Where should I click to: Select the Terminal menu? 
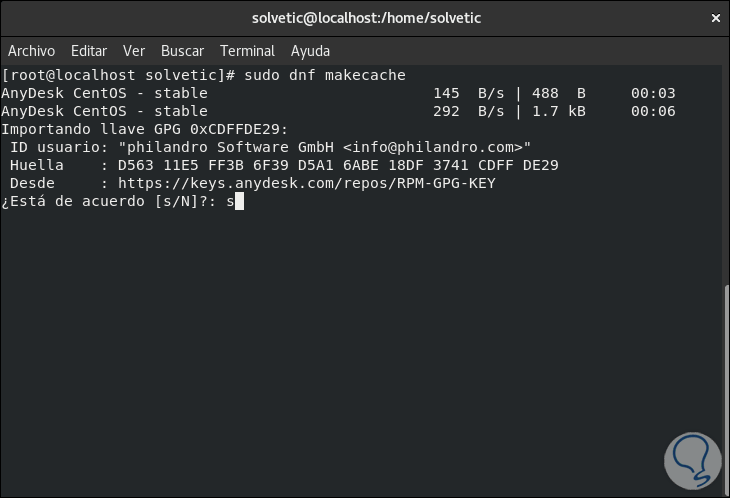pyautogui.click(x=247, y=51)
